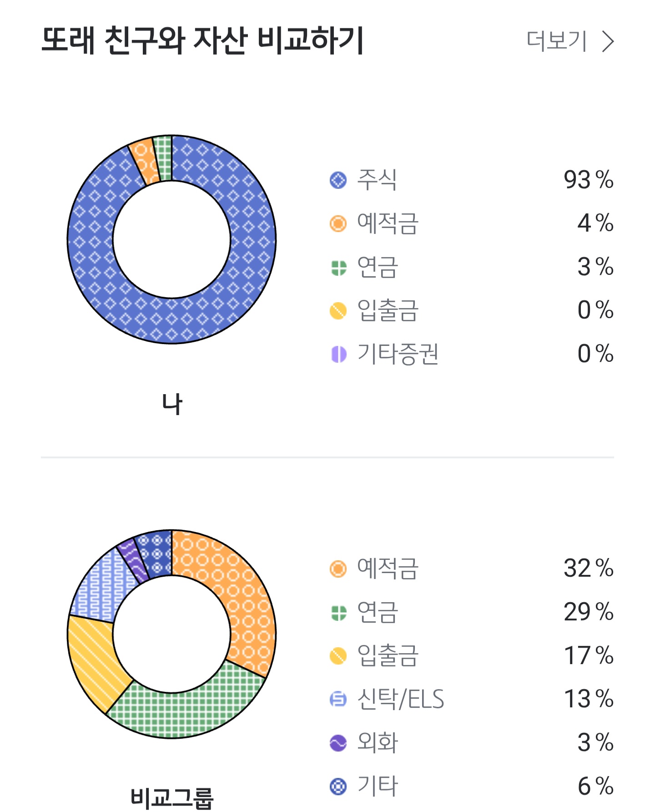Click the 93% value for 주식
The width and height of the screenshot is (655, 812).
588,180
